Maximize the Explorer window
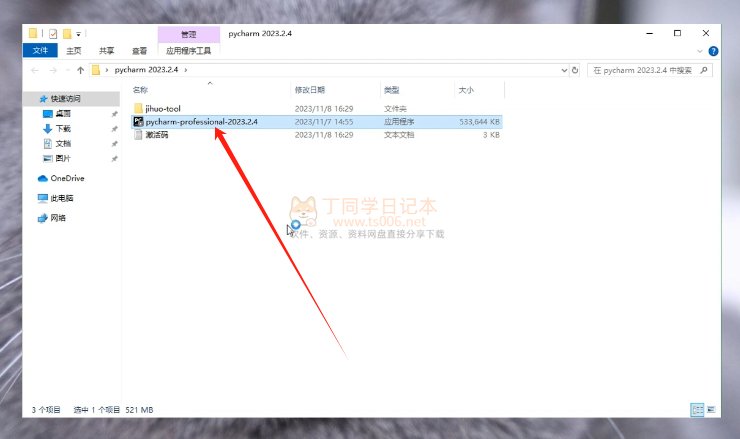This screenshot has height=439, width=740. click(x=677, y=34)
